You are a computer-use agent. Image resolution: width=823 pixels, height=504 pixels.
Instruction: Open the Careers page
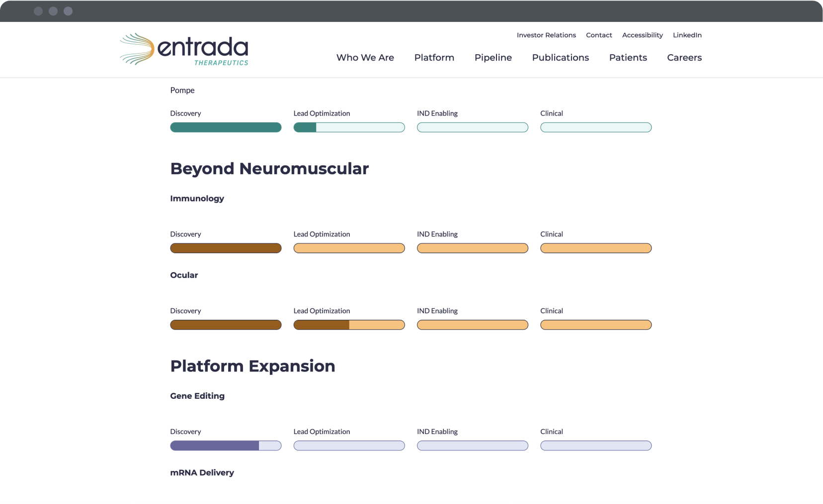tap(684, 58)
